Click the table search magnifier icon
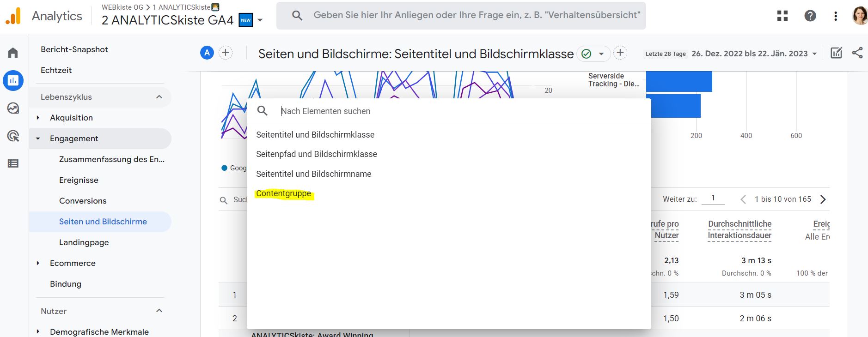 click(224, 200)
